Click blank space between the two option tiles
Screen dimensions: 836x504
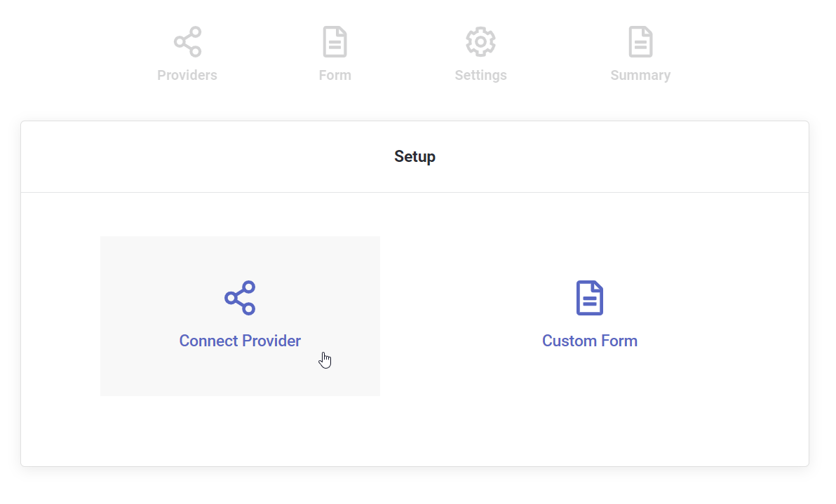[x=414, y=315]
